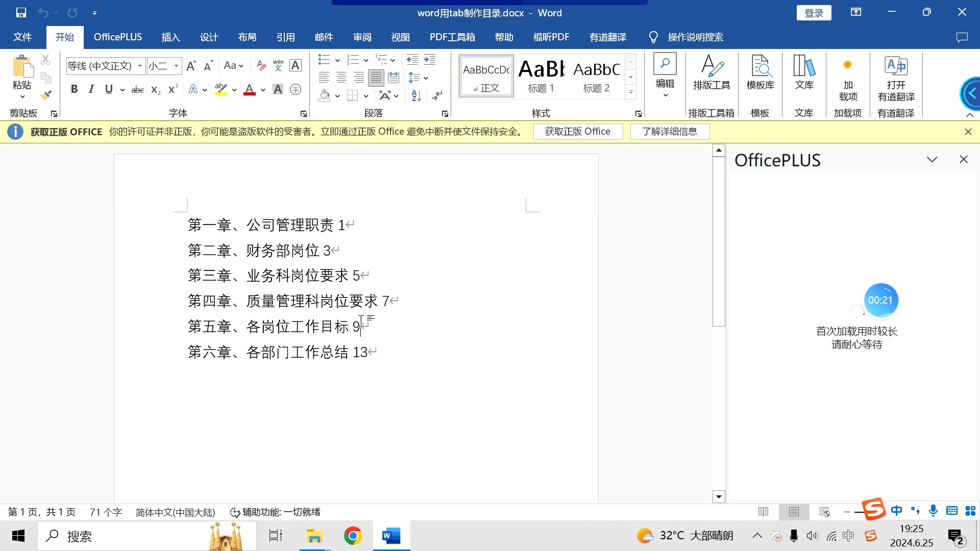The image size is (980, 551).
Task: Expand the font color dropdown arrow
Action: pos(262,90)
